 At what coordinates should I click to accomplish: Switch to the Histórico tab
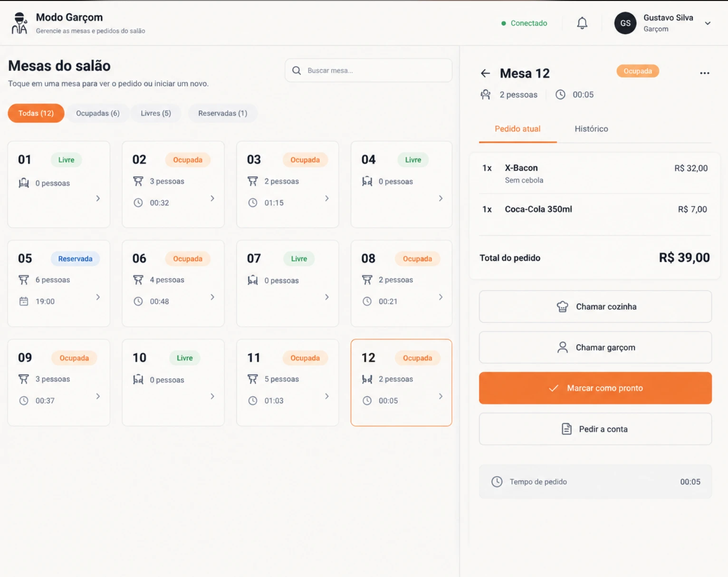591,129
